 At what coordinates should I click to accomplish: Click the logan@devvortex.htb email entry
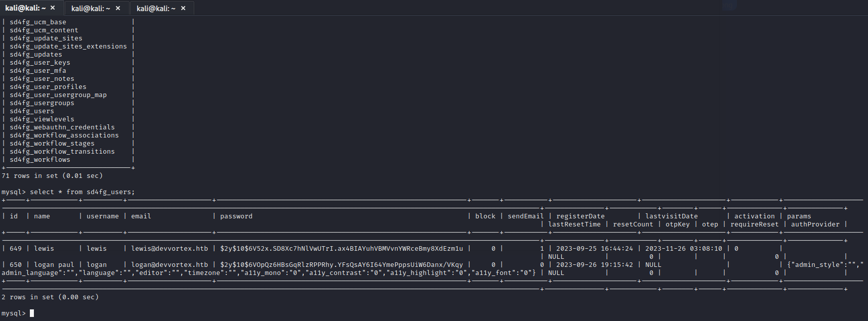[x=170, y=265]
